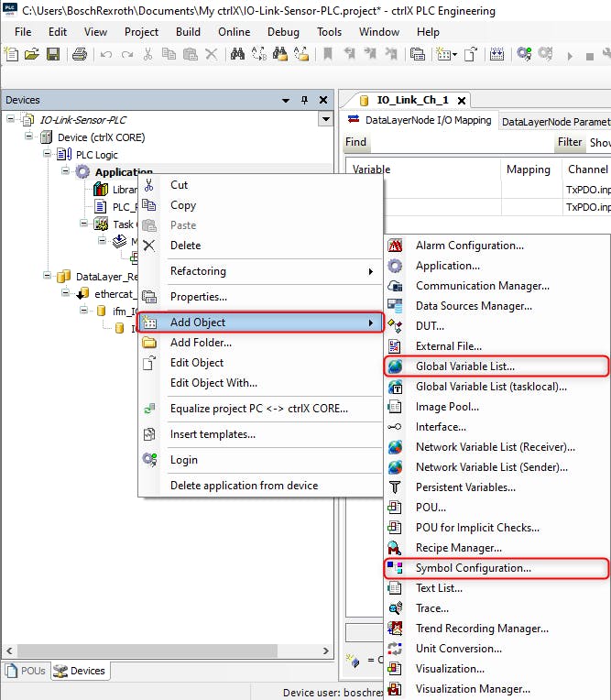Add a Communication Manager object
This screenshot has width=611, height=700.
point(497,286)
